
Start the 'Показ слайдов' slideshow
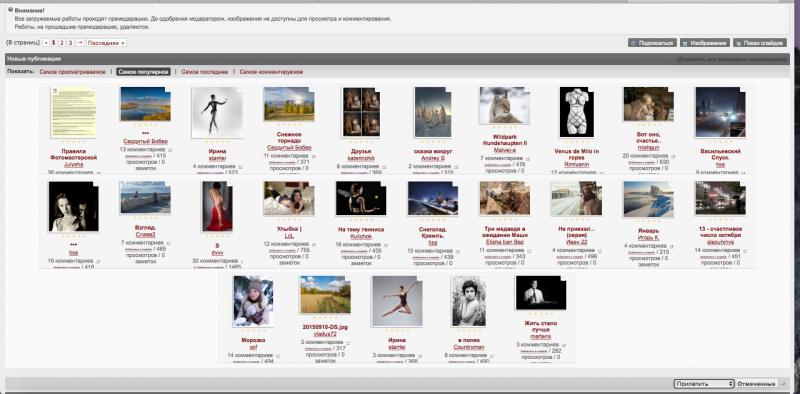coord(759,43)
